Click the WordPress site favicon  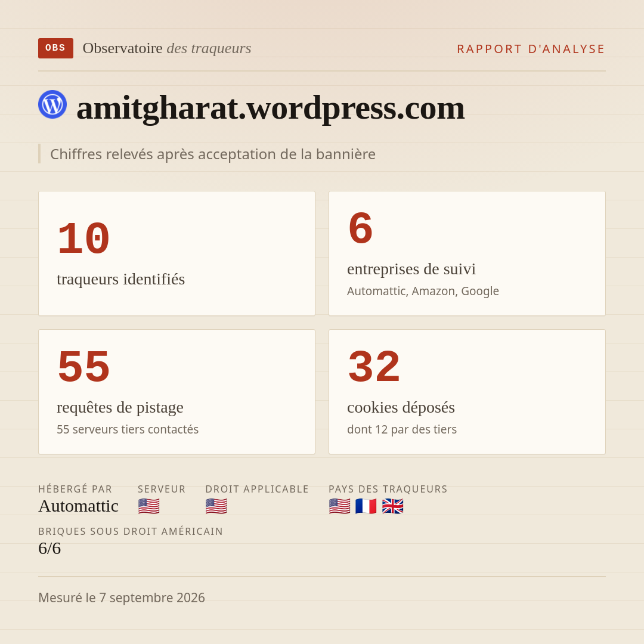click(x=52, y=104)
